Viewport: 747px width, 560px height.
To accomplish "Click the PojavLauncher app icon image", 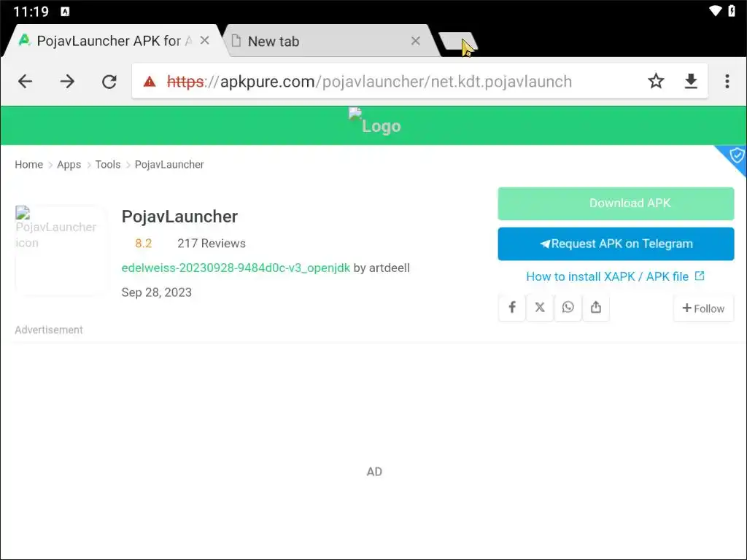I will (x=59, y=249).
